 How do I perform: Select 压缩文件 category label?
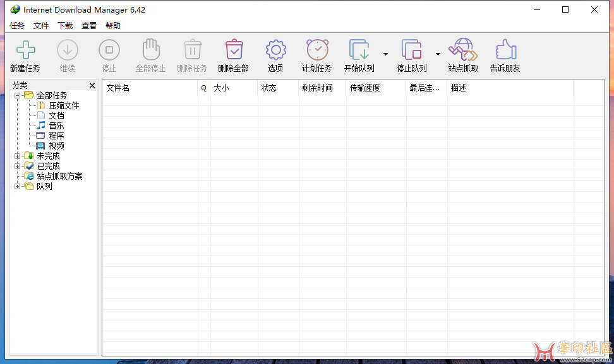coord(64,105)
